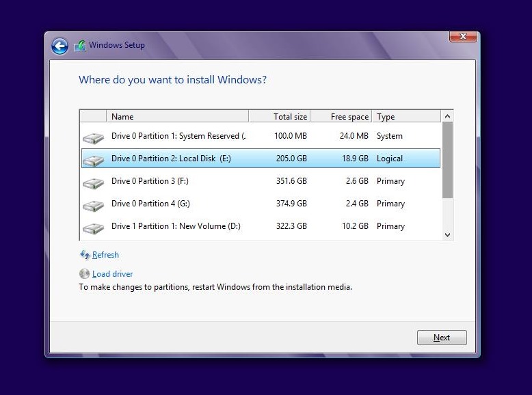Click the Load driver disc icon
Screen dimensions: 532x395
(85, 274)
